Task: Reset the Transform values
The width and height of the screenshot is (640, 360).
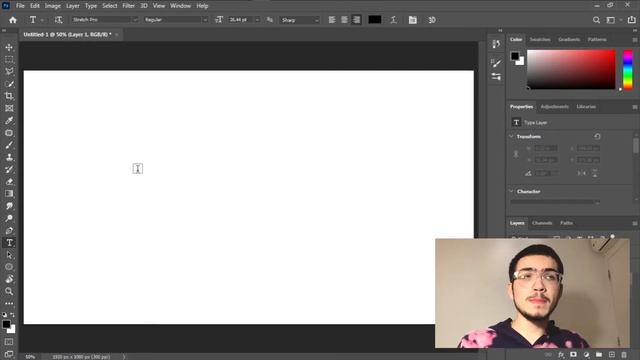Action: click(x=598, y=136)
